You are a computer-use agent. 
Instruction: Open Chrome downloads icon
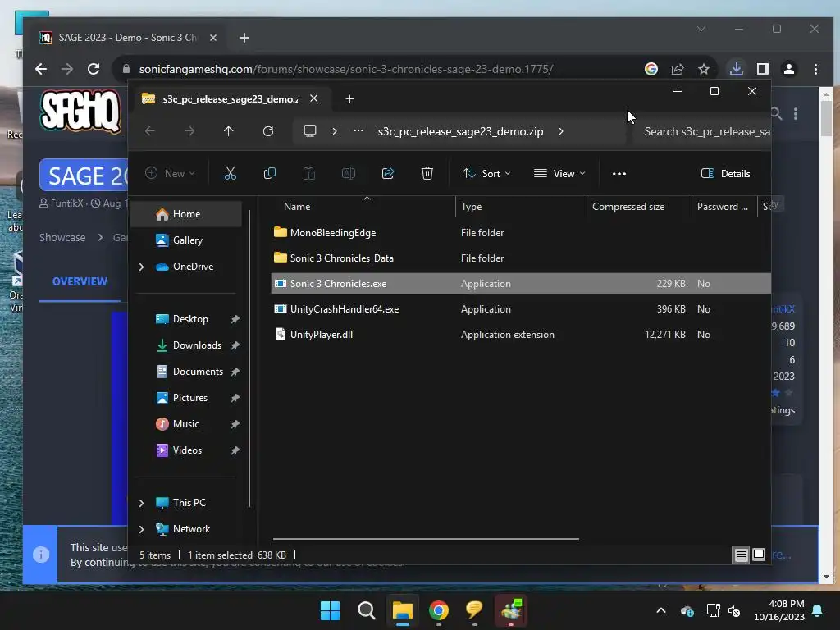pos(737,69)
